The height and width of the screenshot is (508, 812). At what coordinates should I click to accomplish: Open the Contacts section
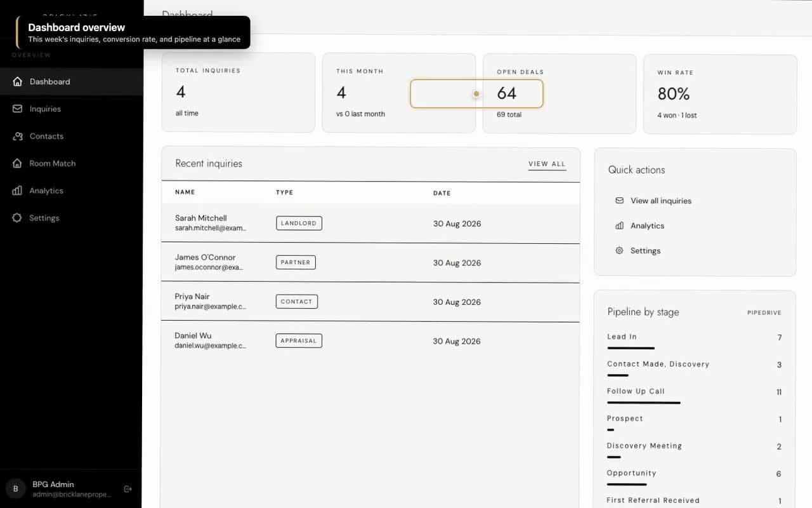tap(71, 136)
